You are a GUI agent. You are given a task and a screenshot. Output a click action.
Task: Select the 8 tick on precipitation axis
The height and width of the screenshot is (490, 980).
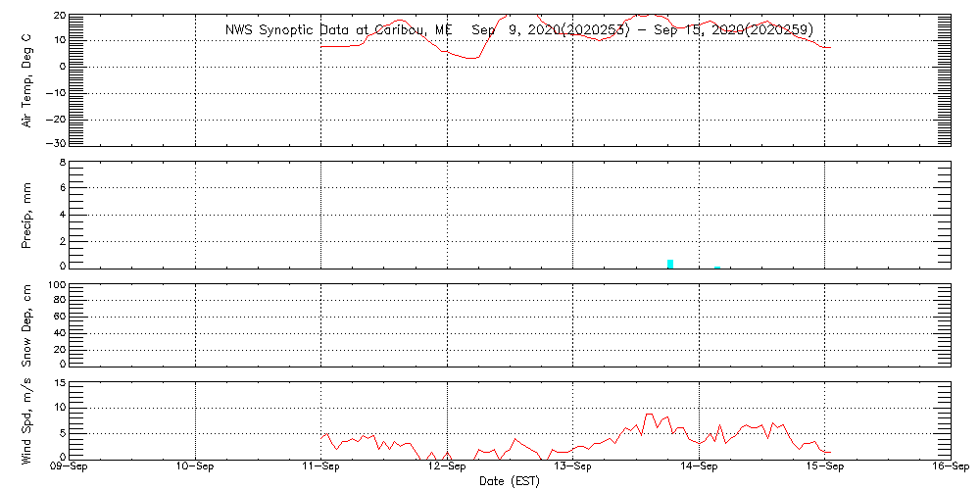pos(62,163)
